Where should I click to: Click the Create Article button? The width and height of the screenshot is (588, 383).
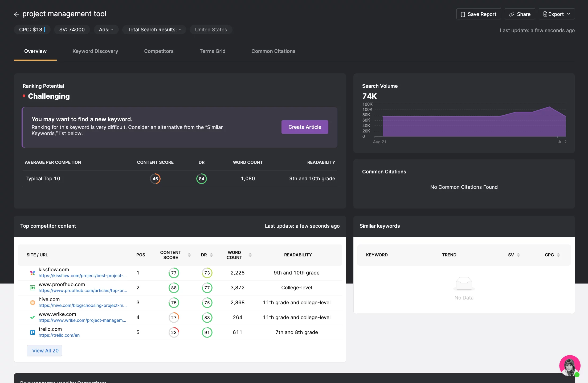[x=305, y=127]
